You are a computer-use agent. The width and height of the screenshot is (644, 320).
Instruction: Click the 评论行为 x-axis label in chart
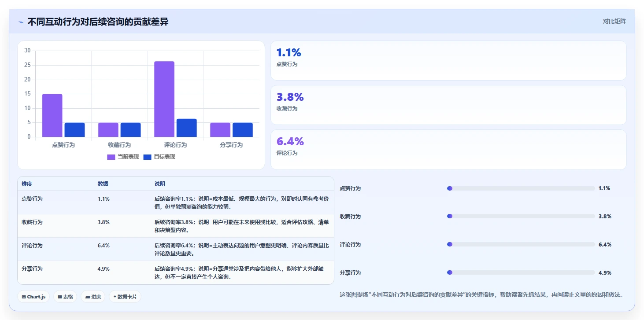tap(175, 145)
